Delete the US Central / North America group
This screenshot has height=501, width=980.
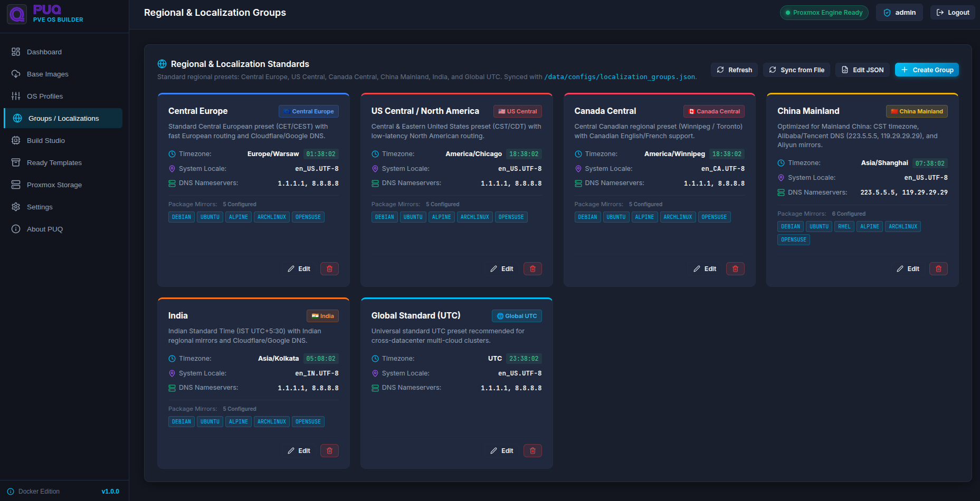click(532, 269)
